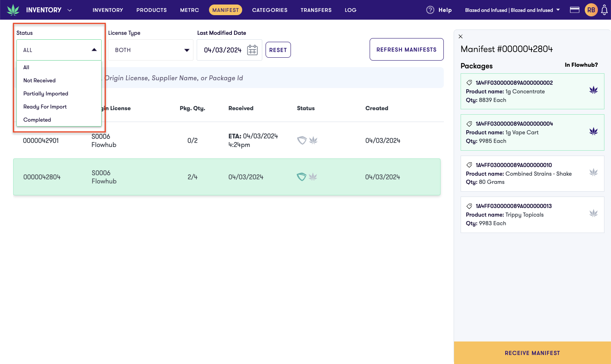
Task: Open the Help question mark icon
Action: [x=430, y=10]
